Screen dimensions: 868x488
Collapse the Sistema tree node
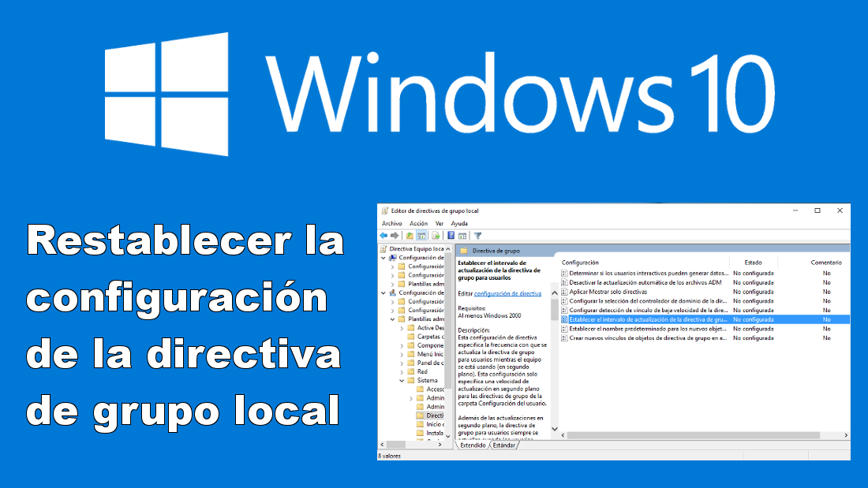(x=402, y=381)
